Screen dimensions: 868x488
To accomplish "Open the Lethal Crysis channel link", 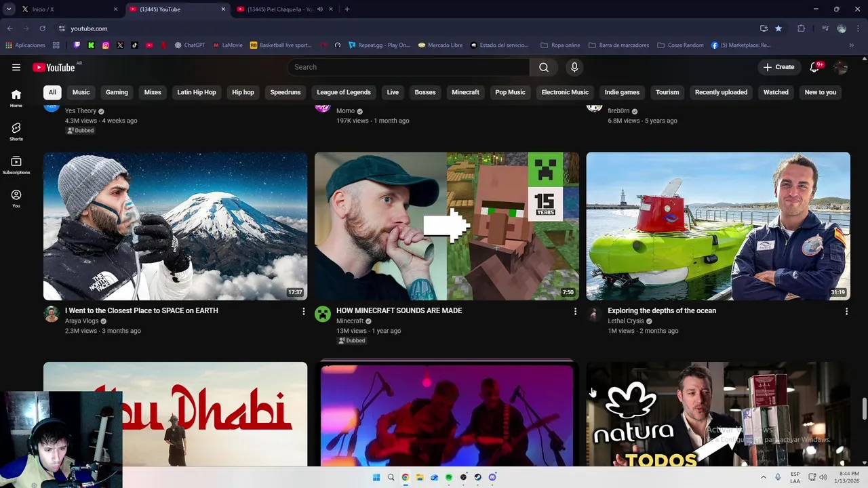I will [625, 321].
